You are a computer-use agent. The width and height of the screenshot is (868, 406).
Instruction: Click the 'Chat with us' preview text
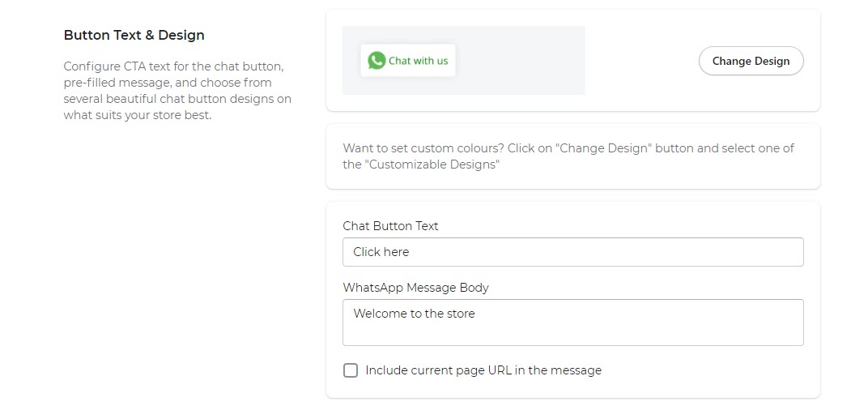(418, 61)
